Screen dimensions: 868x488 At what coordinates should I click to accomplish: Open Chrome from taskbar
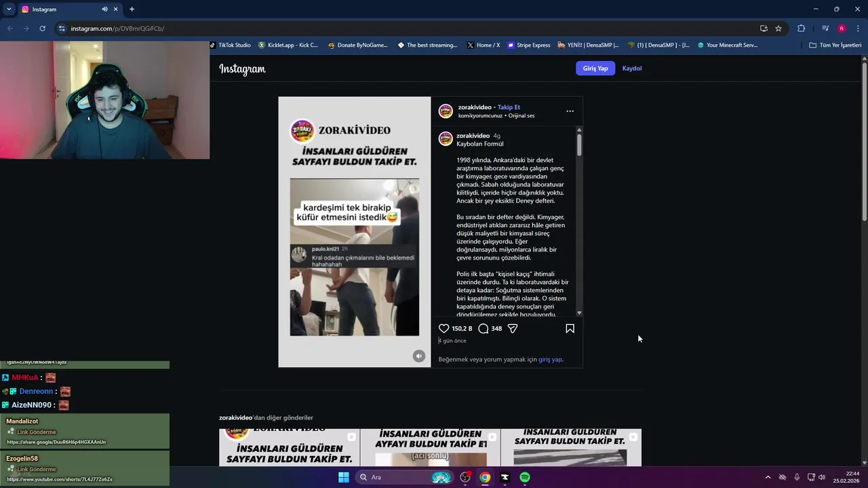tap(485, 477)
